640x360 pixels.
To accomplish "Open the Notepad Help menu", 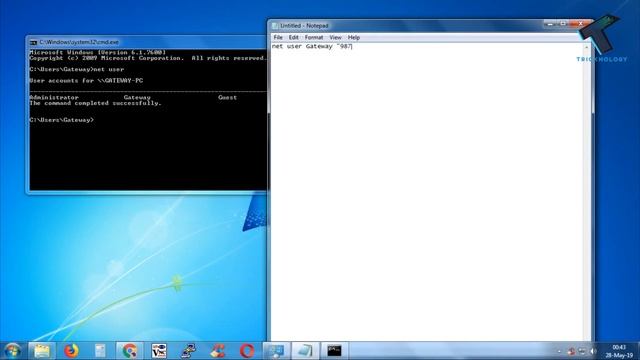I will tap(354, 38).
